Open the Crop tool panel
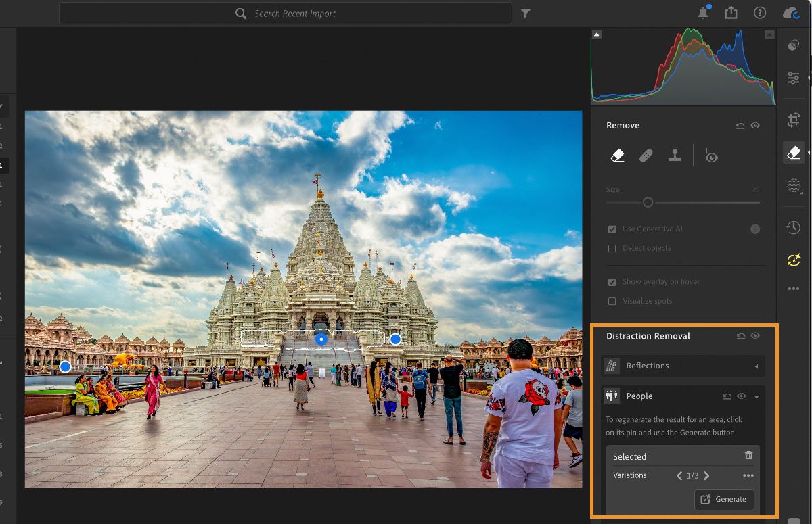 [x=793, y=120]
